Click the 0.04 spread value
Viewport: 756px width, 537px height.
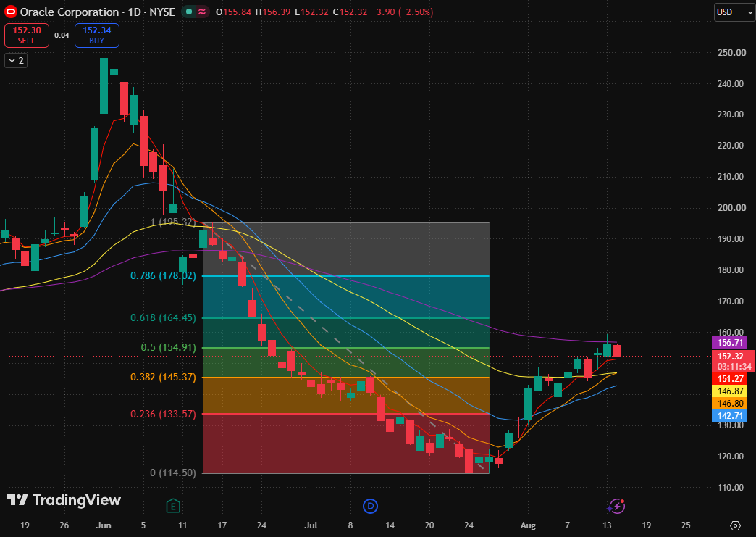62,36
